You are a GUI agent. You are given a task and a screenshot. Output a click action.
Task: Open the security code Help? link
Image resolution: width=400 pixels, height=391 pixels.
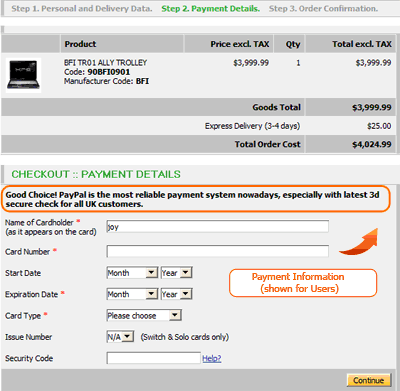pos(212,358)
